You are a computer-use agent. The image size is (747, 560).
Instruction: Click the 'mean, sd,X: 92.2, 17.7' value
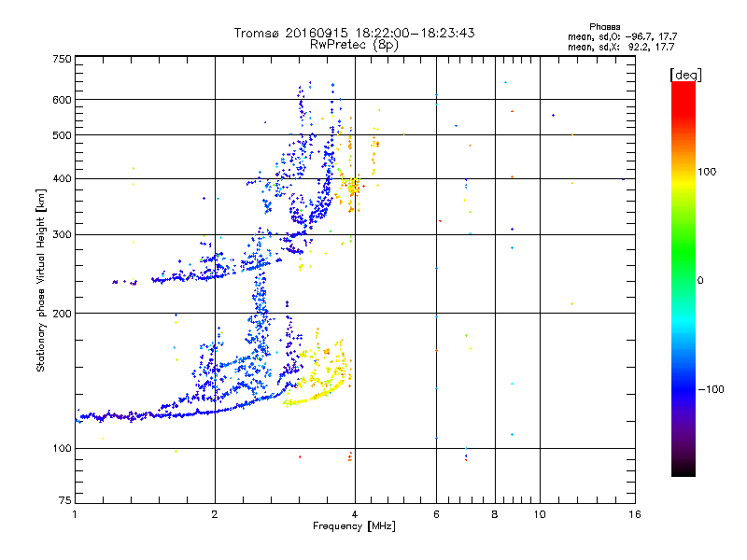[621, 47]
